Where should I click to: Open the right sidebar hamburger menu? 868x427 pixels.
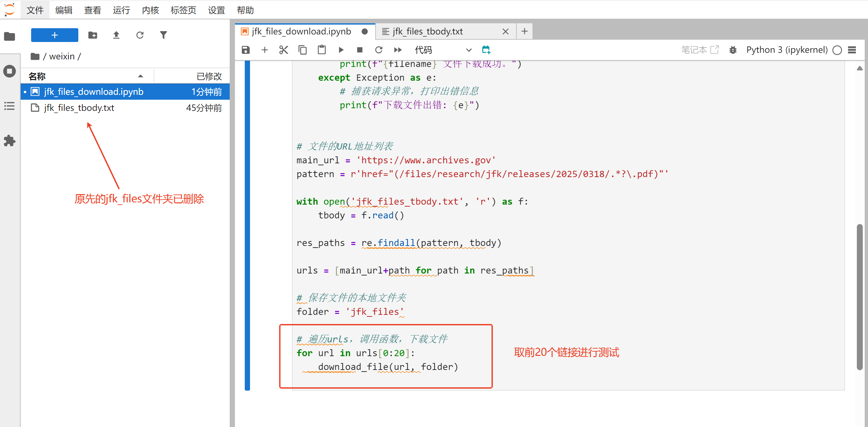pyautogui.click(x=852, y=50)
